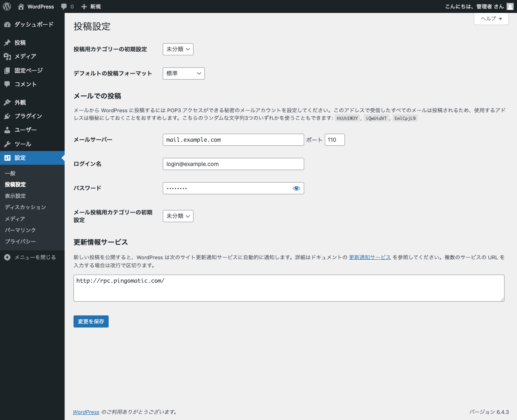Click the WordPress logo icon in admin bar
The height and width of the screenshot is (420, 517).
point(6,6)
